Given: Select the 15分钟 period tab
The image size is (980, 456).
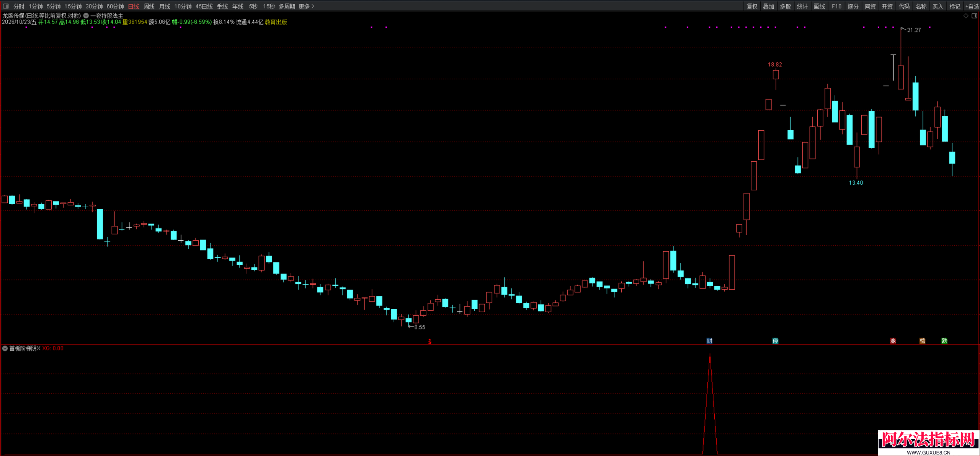Looking at the screenshot, I should [73, 6].
